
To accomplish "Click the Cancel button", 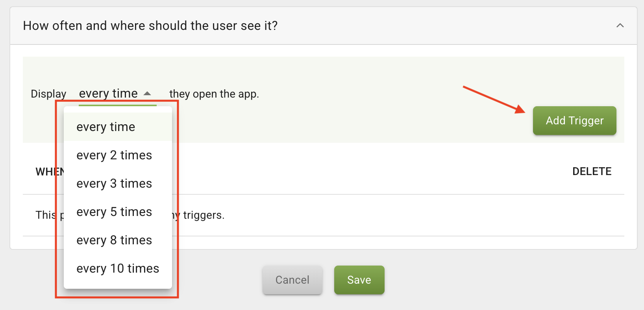I will coord(292,280).
